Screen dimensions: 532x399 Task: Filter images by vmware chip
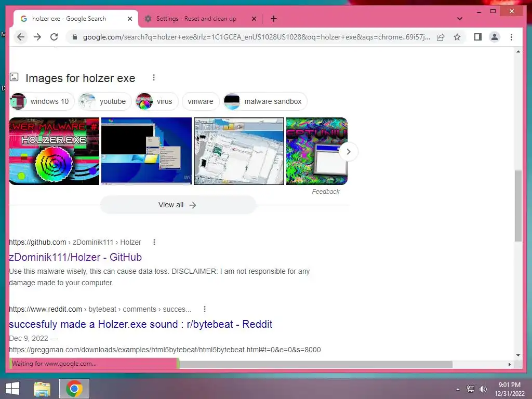click(x=201, y=101)
